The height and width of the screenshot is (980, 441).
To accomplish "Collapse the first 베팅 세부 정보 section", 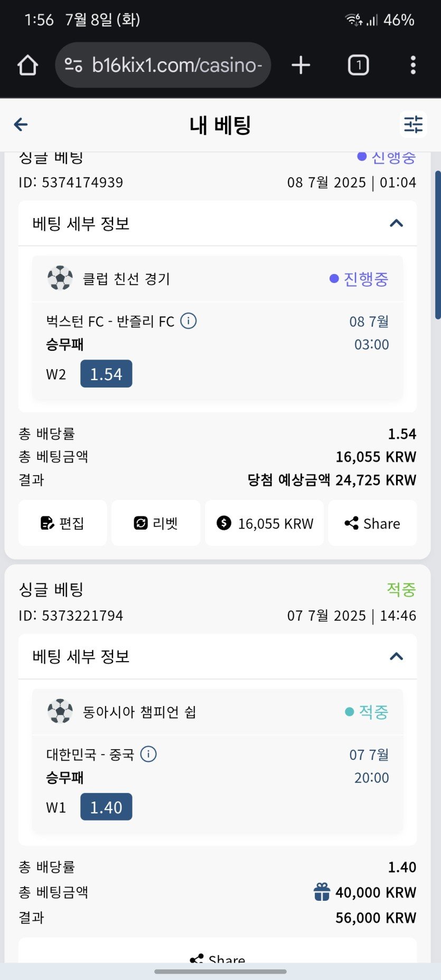I will (x=396, y=223).
